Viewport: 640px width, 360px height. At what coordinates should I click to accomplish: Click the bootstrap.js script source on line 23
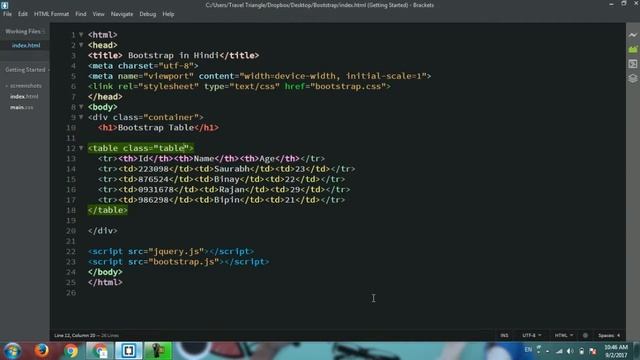click(x=184, y=262)
